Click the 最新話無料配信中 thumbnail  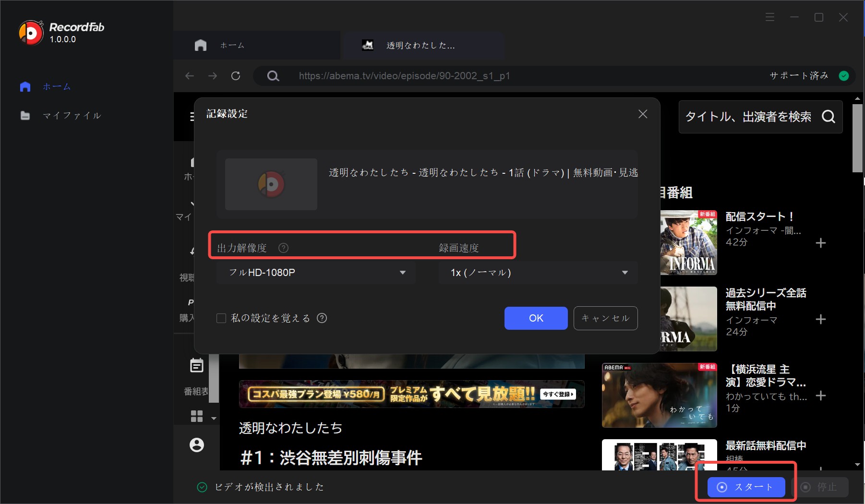(660, 455)
